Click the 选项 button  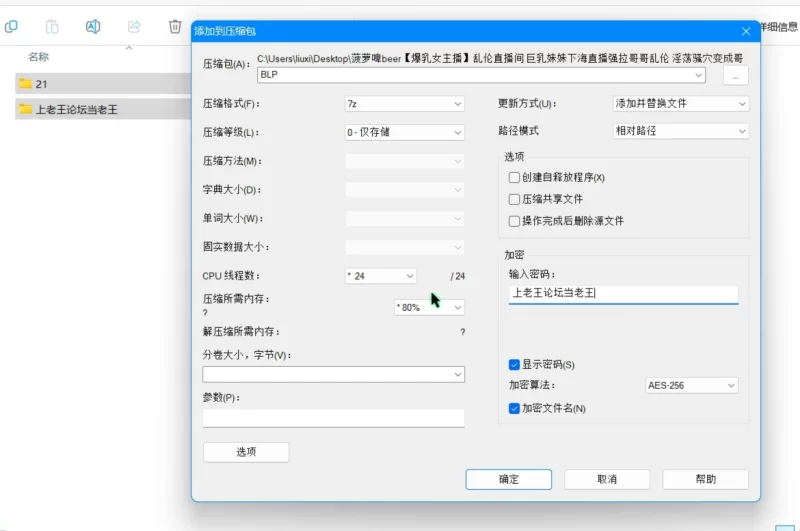coord(246,452)
